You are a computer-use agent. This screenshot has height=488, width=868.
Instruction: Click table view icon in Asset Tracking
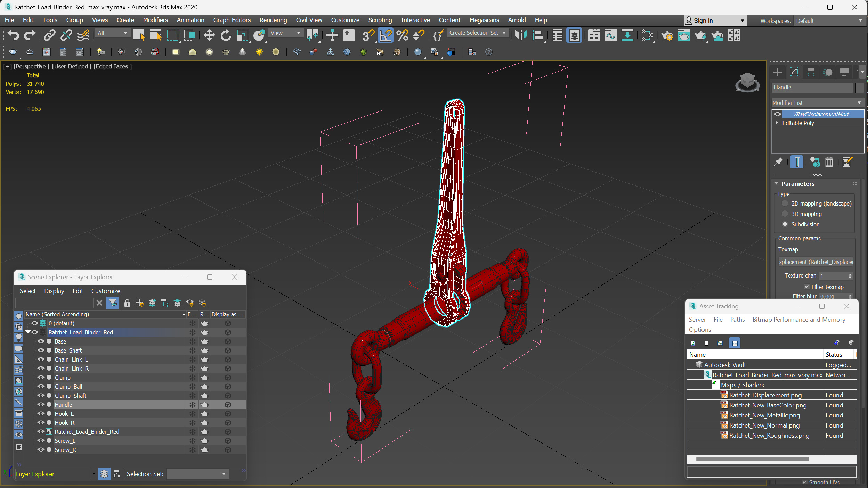[x=735, y=343]
